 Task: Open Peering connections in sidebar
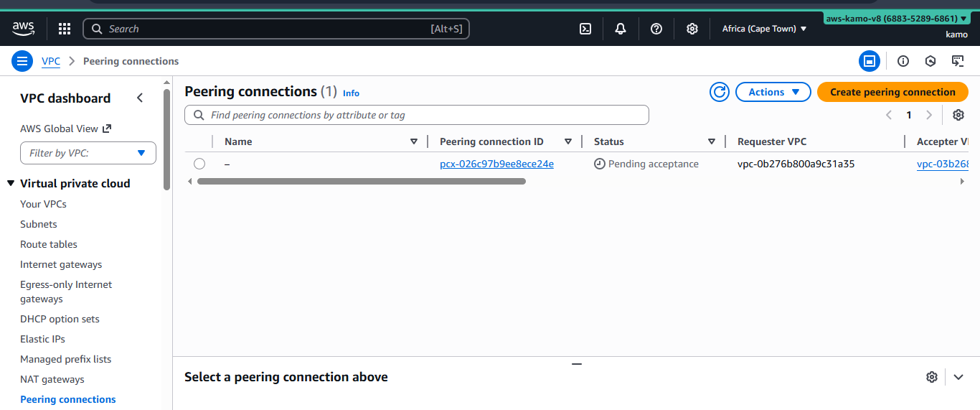coord(68,399)
